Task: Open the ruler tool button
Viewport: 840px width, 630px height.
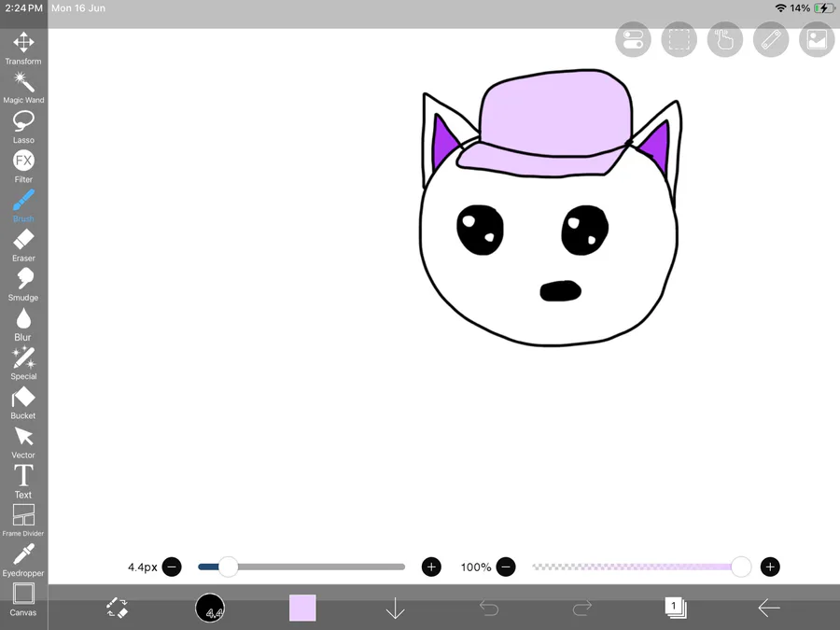Action: pos(771,39)
